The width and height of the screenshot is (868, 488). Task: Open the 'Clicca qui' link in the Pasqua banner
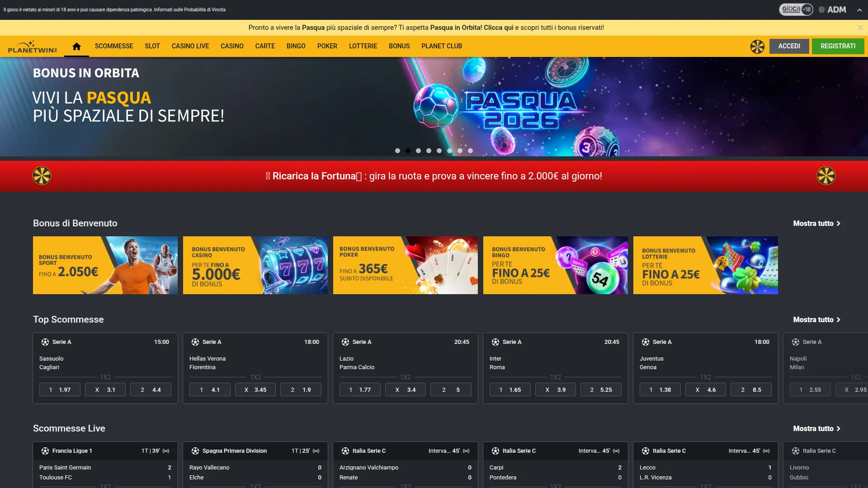497,28
